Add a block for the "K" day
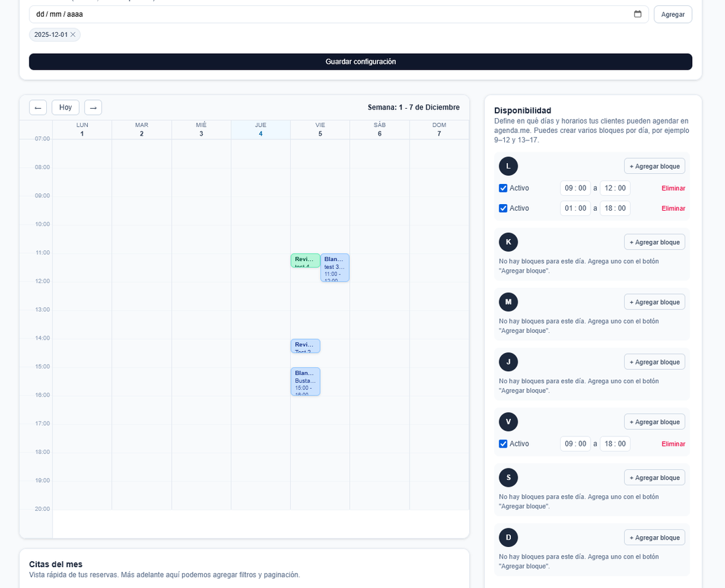 click(655, 242)
